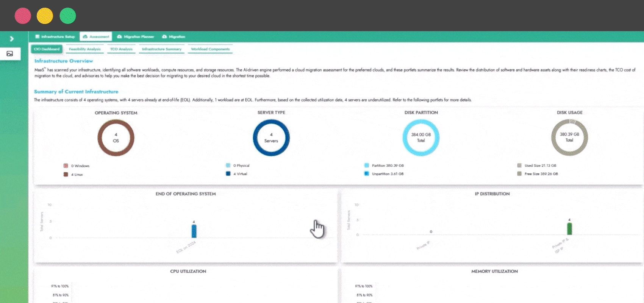Click the Migration tab's cloud icon
Image resolution: width=644 pixels, height=303 pixels.
164,37
